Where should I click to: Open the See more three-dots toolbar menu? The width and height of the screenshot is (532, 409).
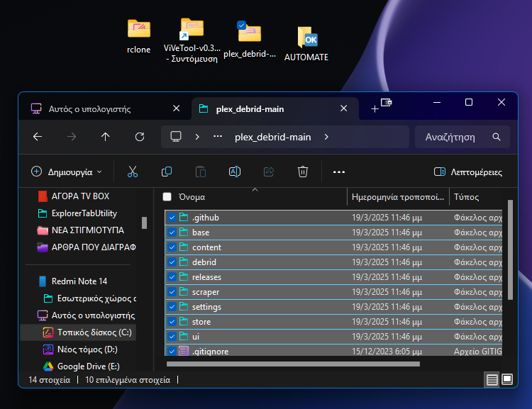[339, 172]
